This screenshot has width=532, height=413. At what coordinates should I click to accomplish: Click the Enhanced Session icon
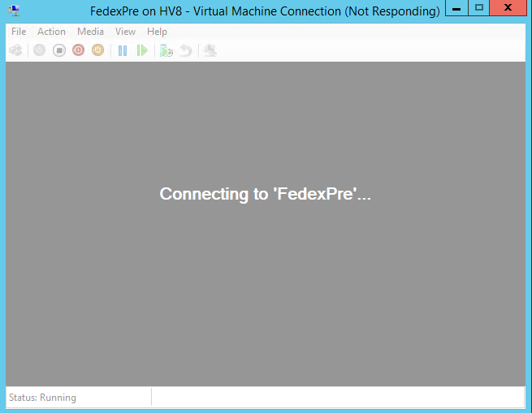coord(210,51)
